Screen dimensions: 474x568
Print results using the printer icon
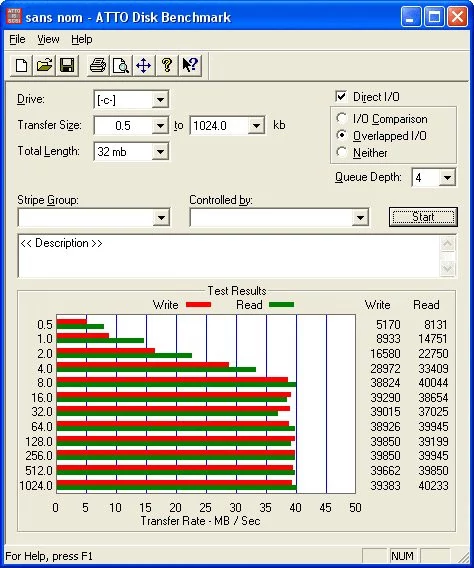pyautogui.click(x=98, y=66)
